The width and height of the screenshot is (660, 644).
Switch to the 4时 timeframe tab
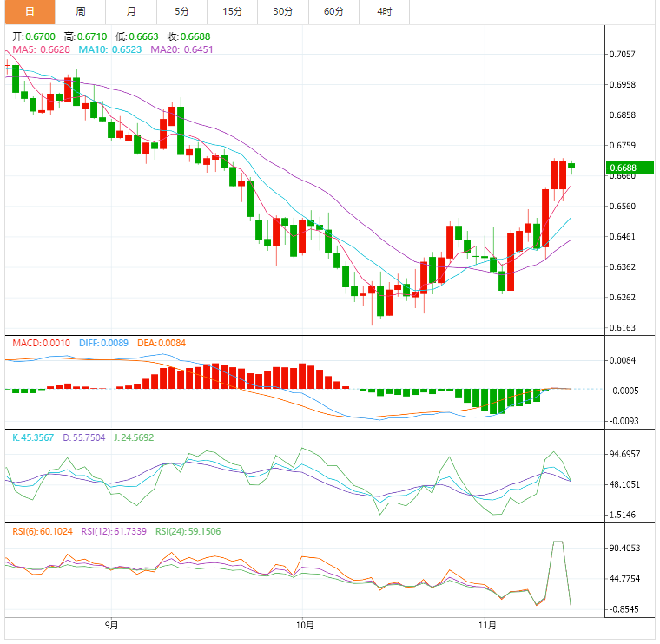[x=385, y=12]
